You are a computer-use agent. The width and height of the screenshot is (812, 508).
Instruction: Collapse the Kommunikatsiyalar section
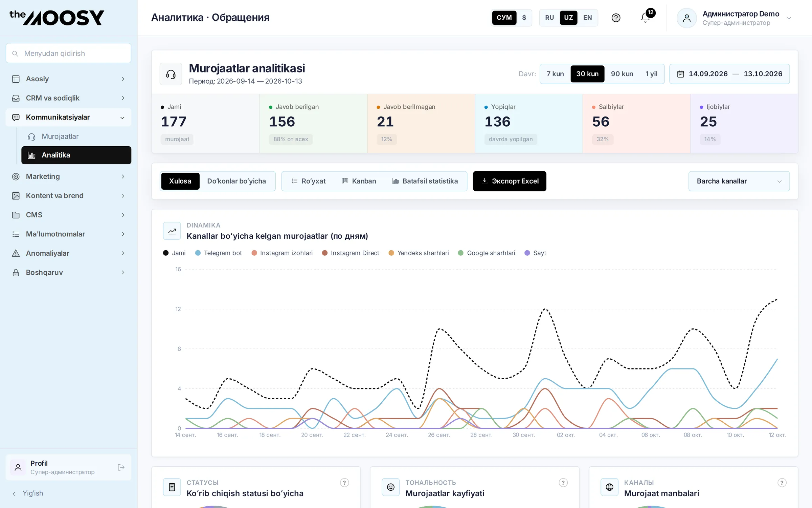(68, 118)
